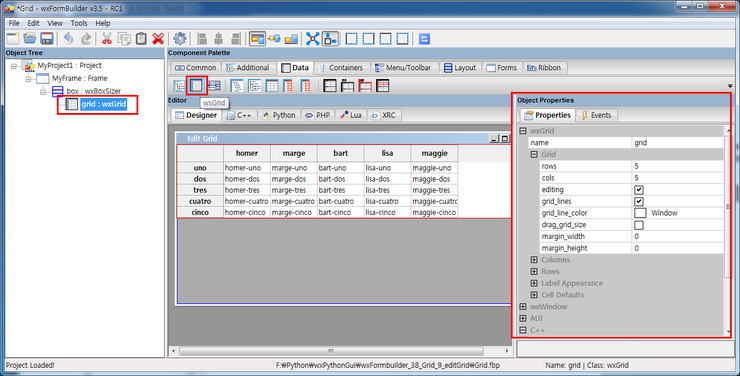Click the palette icon right after wxGrid
Image resolution: width=740 pixels, height=376 pixels.
click(214, 85)
